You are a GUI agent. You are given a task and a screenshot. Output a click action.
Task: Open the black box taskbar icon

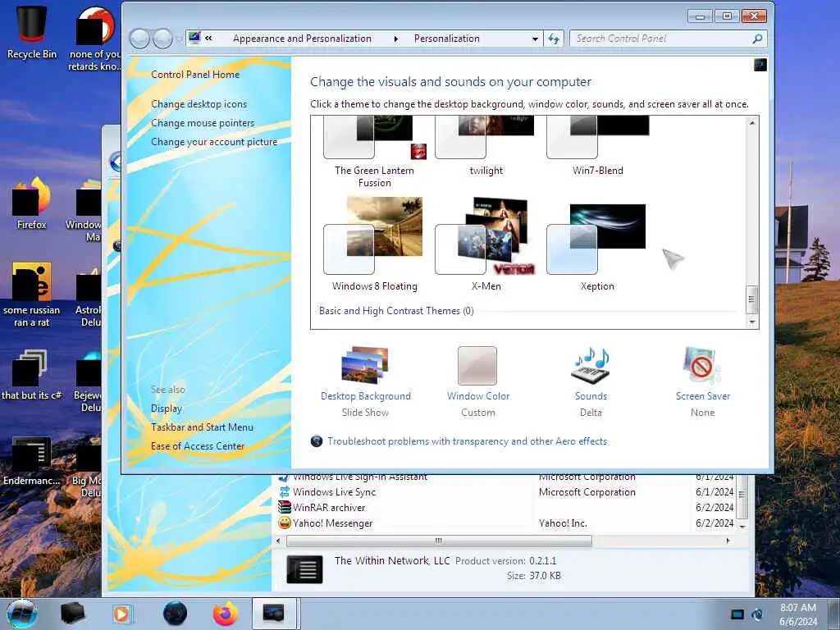[72, 614]
